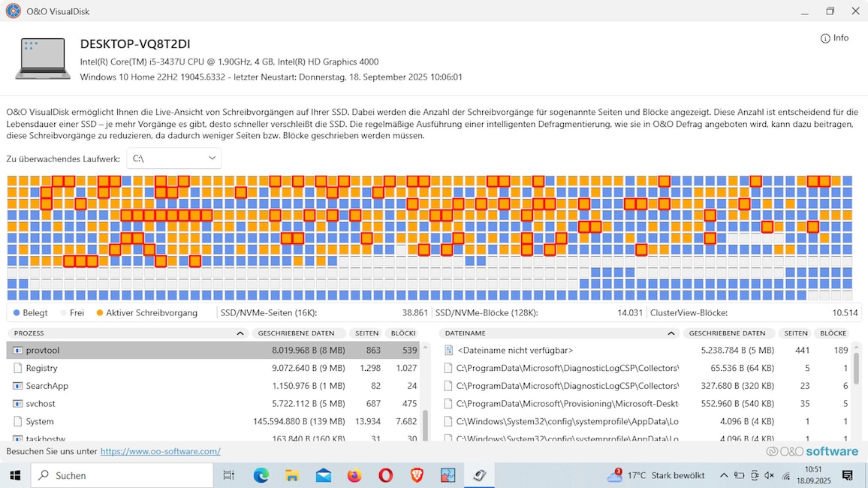Open File Explorer from the taskbar
868x488 pixels.
coord(292,475)
